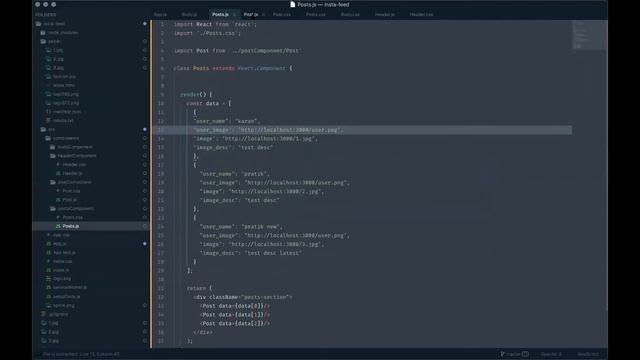Open setupTests.js in the sidebar
Image resolution: width=640 pixels, height=360 pixels.
pos(66,297)
